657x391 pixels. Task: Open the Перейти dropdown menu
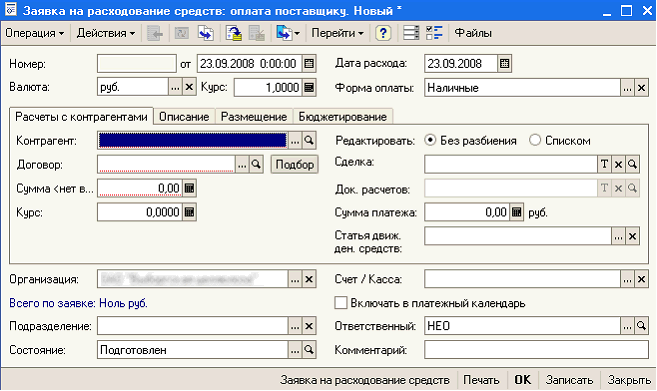tap(337, 33)
